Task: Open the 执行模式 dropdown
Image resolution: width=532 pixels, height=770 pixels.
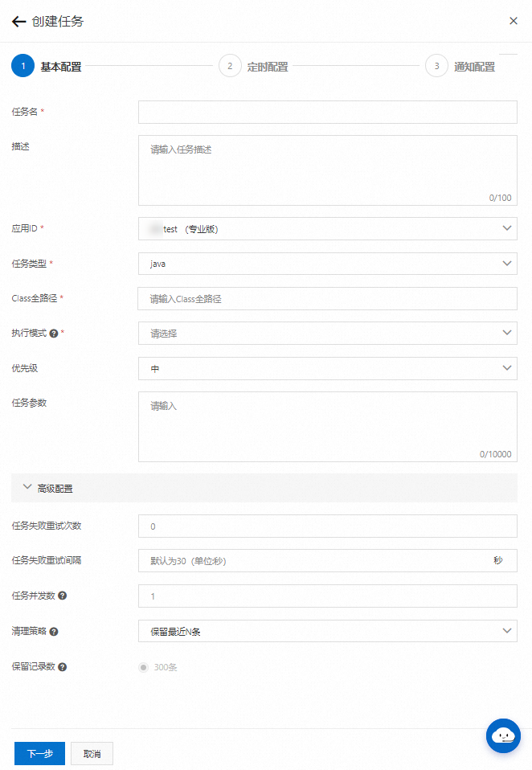Action: click(x=328, y=334)
